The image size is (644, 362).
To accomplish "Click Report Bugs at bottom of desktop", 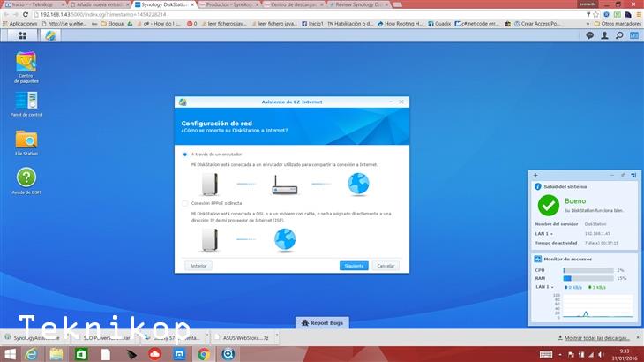I will [x=321, y=323].
